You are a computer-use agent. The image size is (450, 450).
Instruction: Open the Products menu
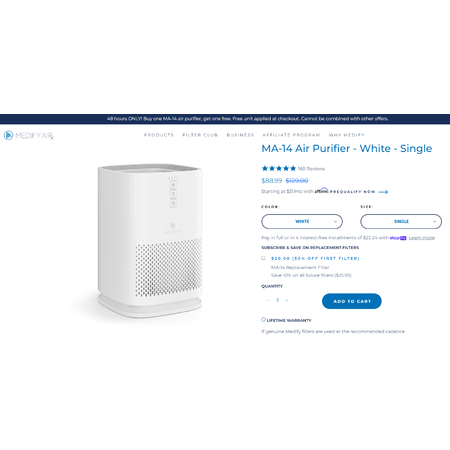pyautogui.click(x=159, y=135)
